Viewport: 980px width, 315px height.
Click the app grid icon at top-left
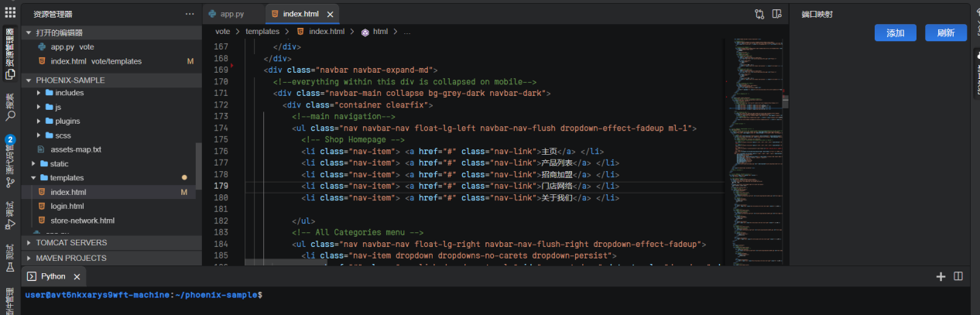(10, 13)
